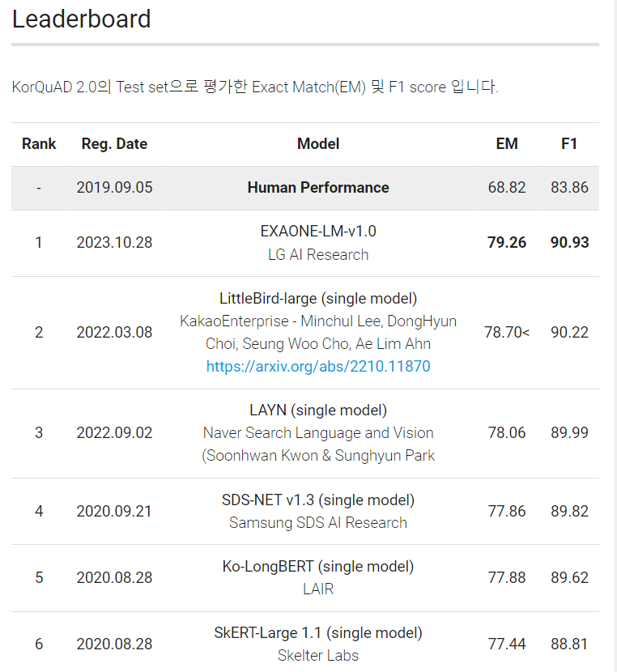617x672 pixels.
Task: Click EM score 77.88
Action: tap(507, 578)
